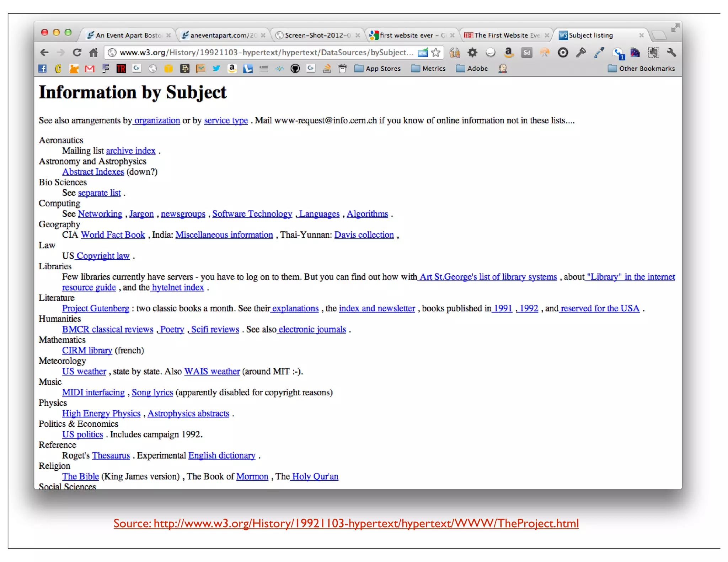Reload the page with the refresh icon

coord(77,53)
